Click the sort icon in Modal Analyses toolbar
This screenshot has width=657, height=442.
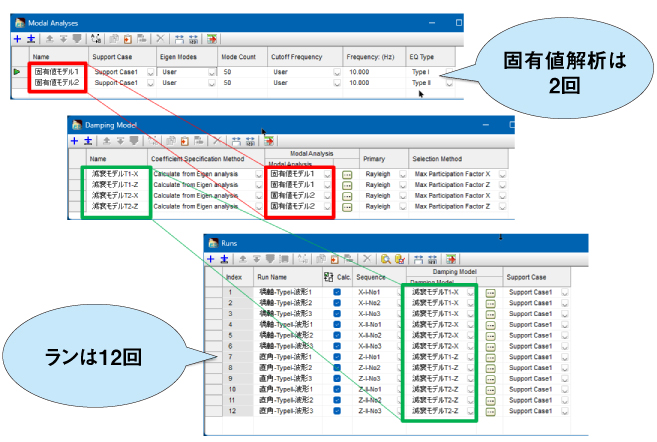tap(96, 39)
